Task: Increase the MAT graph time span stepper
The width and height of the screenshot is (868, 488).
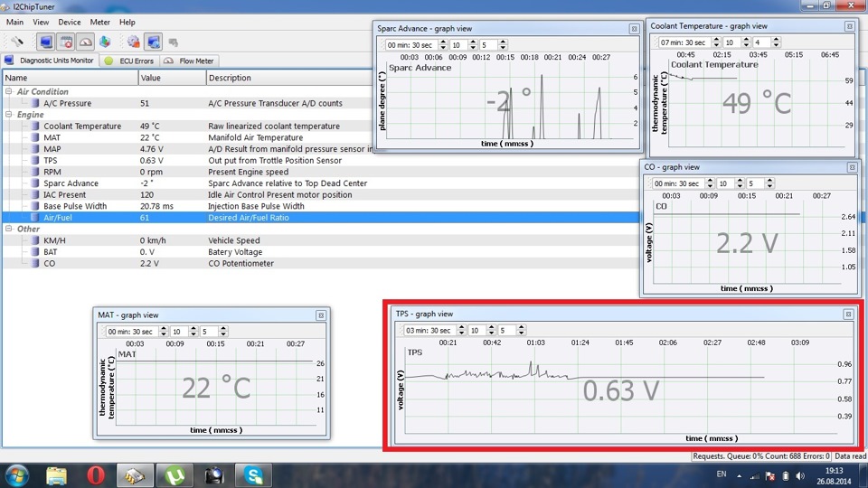Action: coord(164,329)
